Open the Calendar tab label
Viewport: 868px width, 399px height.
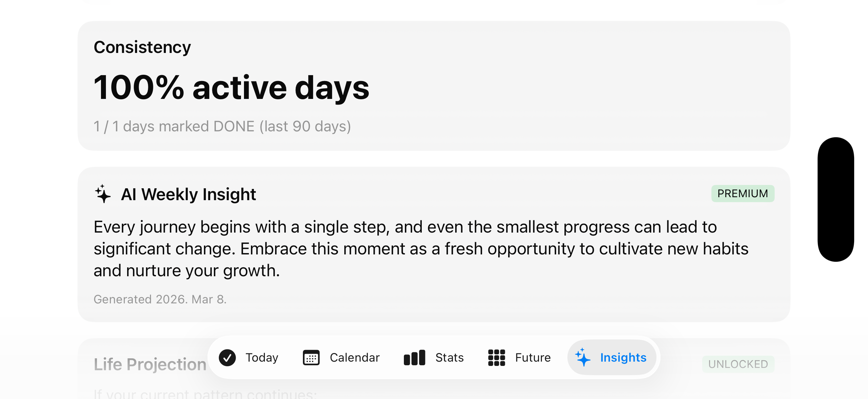[x=355, y=358]
